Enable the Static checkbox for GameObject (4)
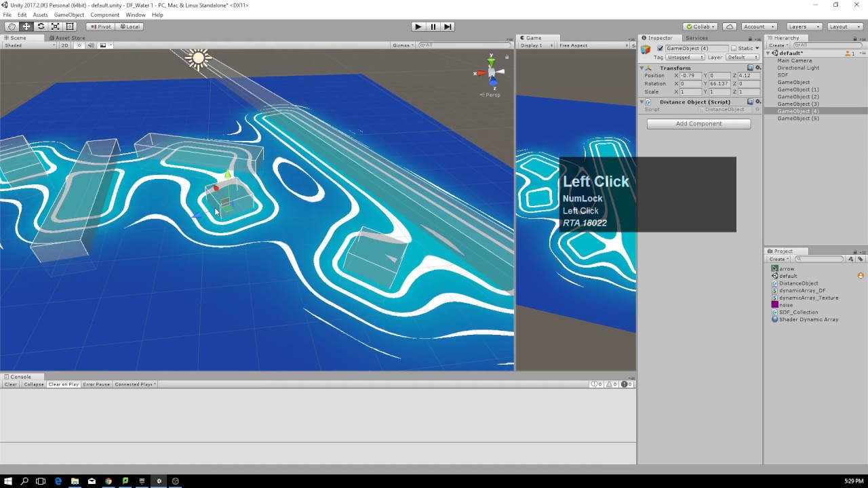The width and height of the screenshot is (868, 488). pyautogui.click(x=734, y=48)
